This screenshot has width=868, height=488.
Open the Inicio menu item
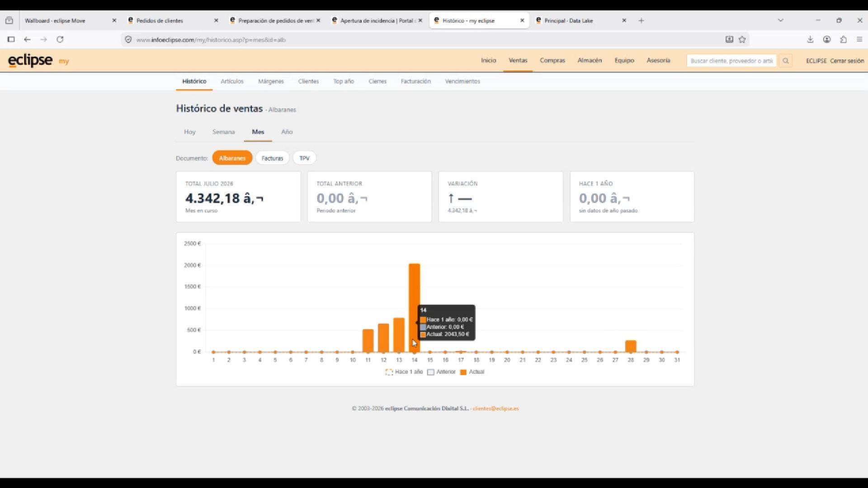(488, 60)
